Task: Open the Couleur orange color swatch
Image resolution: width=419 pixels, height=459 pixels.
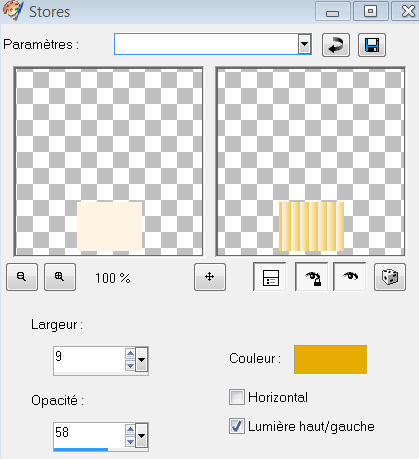Action: click(330, 359)
